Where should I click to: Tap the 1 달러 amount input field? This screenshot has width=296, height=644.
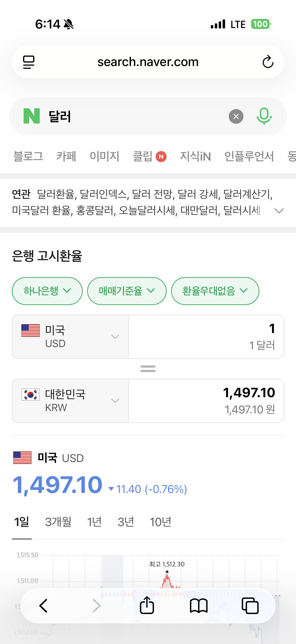[206, 336]
